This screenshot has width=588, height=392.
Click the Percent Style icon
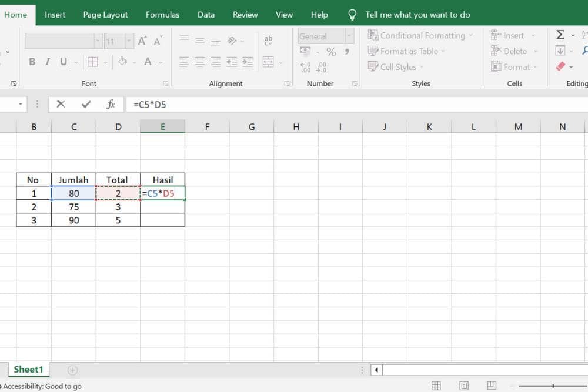331,52
